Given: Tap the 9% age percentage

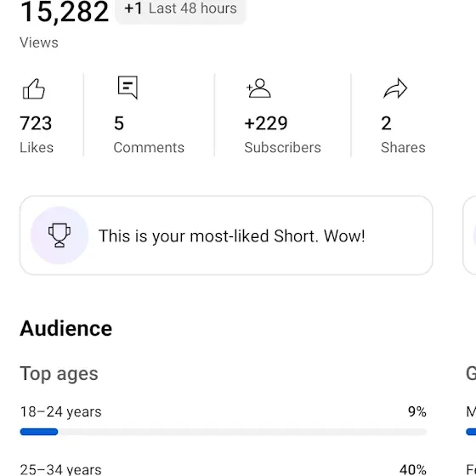Looking at the screenshot, I should [417, 411].
